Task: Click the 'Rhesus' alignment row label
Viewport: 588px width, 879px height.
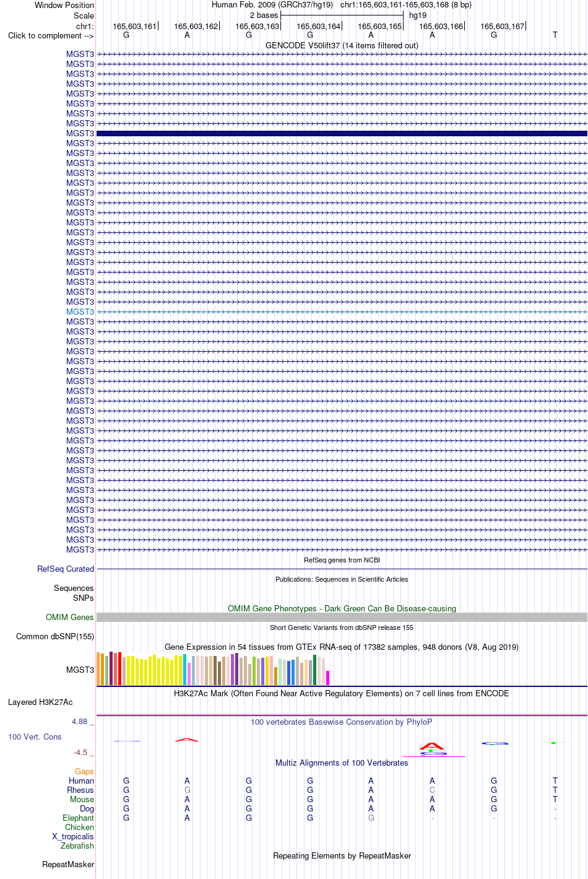Action: [x=80, y=790]
